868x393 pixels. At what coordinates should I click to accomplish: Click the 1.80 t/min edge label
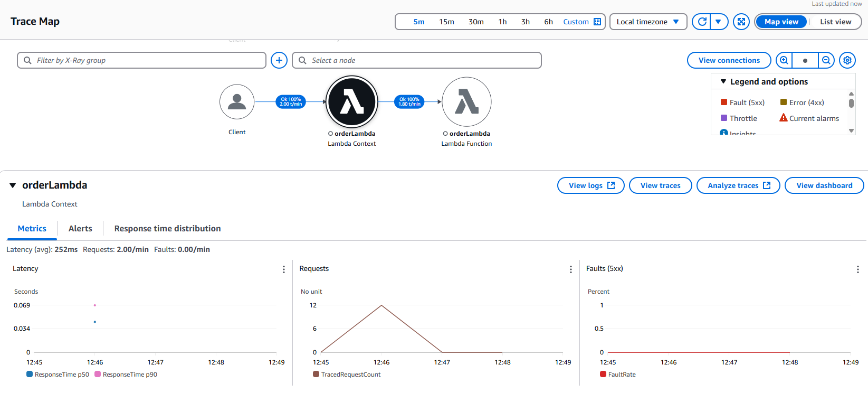(x=409, y=102)
